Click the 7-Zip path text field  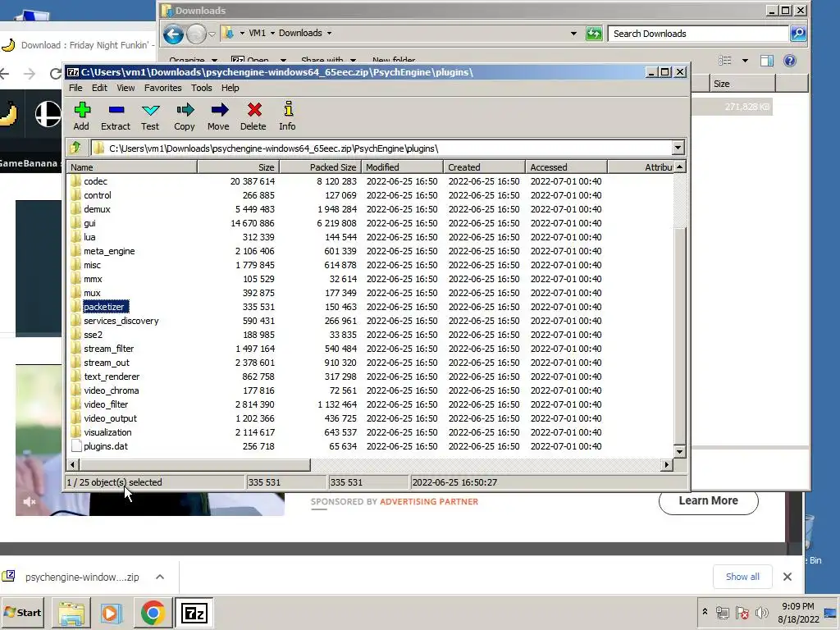pos(381,148)
